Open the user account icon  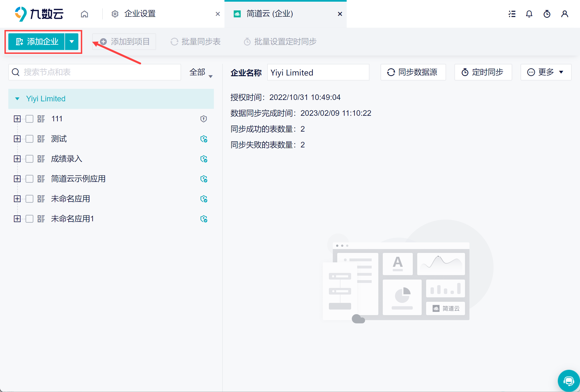pyautogui.click(x=564, y=14)
